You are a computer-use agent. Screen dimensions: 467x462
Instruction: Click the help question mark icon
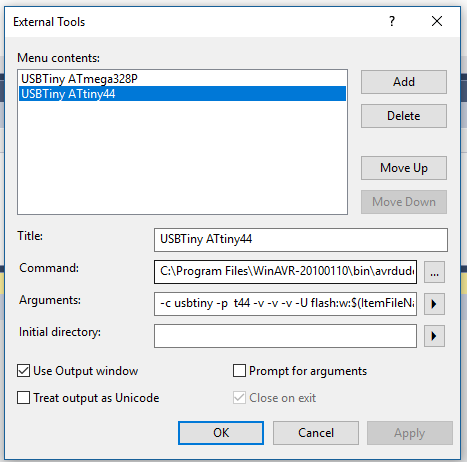392,21
